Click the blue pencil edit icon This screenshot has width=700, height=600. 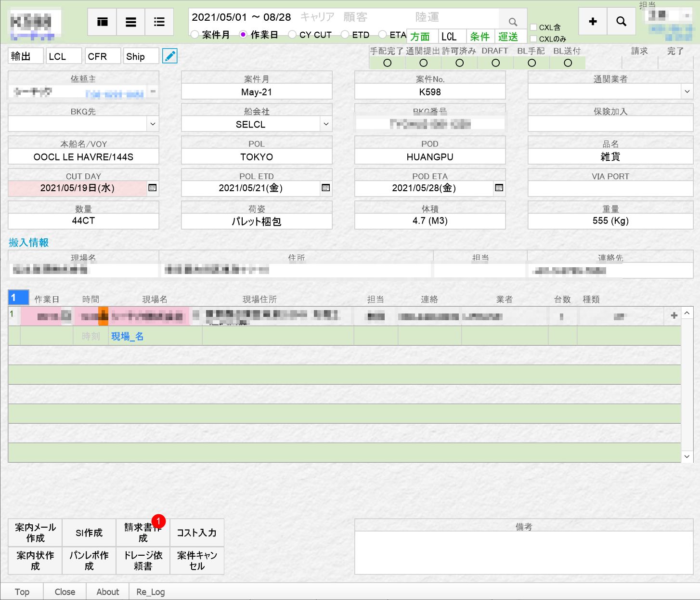pos(169,56)
